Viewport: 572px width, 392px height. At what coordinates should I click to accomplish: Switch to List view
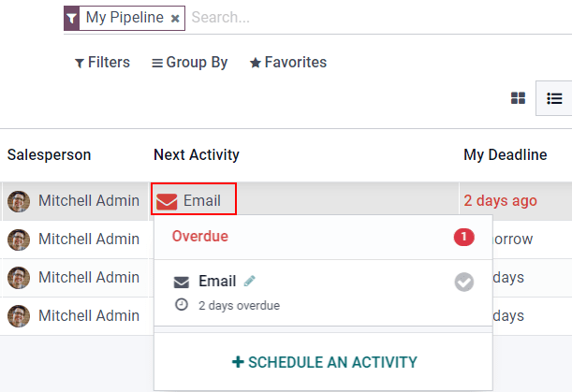point(554,98)
